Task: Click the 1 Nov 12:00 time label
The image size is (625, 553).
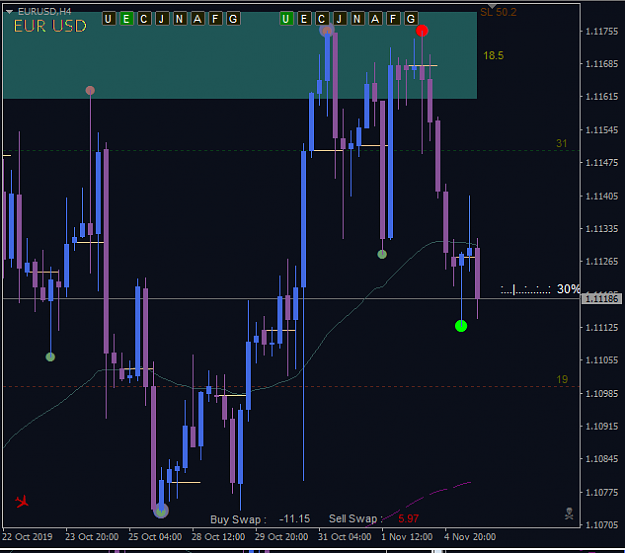Action: pyautogui.click(x=407, y=537)
